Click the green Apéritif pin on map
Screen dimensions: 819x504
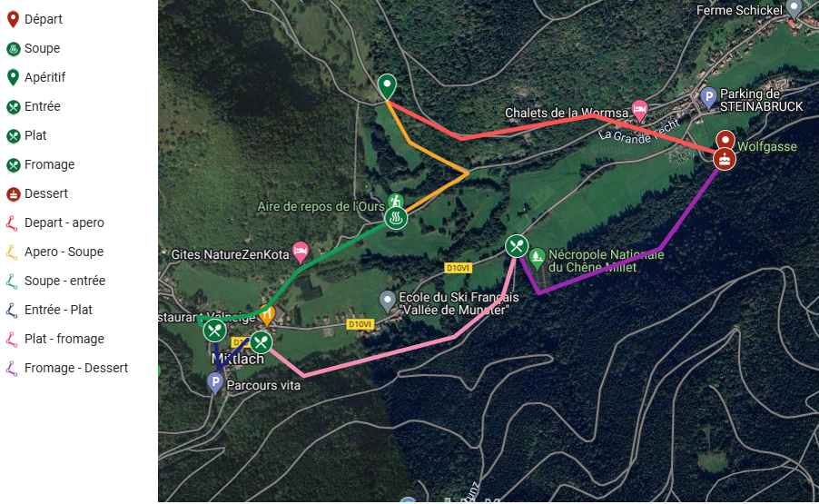tap(387, 86)
